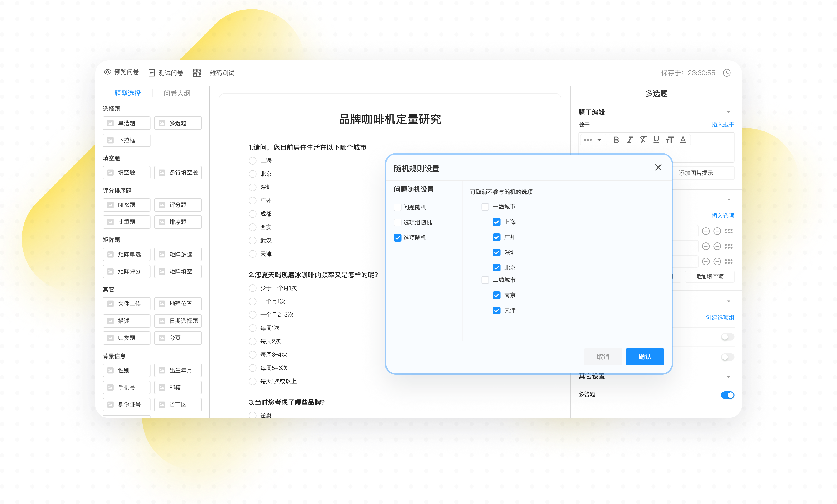Viewport: 837px width, 504px height.
Task: Collapse the section arrow above 创建选项组
Action: tap(728, 302)
